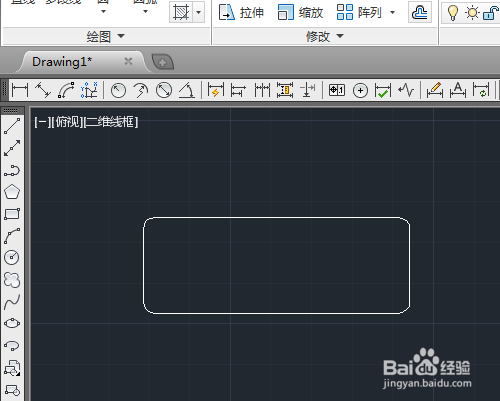The width and height of the screenshot is (500, 401).
Task: Select the Circle tool in left toolbar
Action: click(12, 257)
